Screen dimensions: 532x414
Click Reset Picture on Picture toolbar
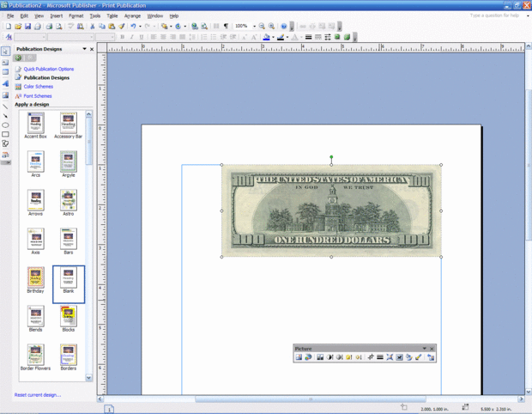point(431,357)
